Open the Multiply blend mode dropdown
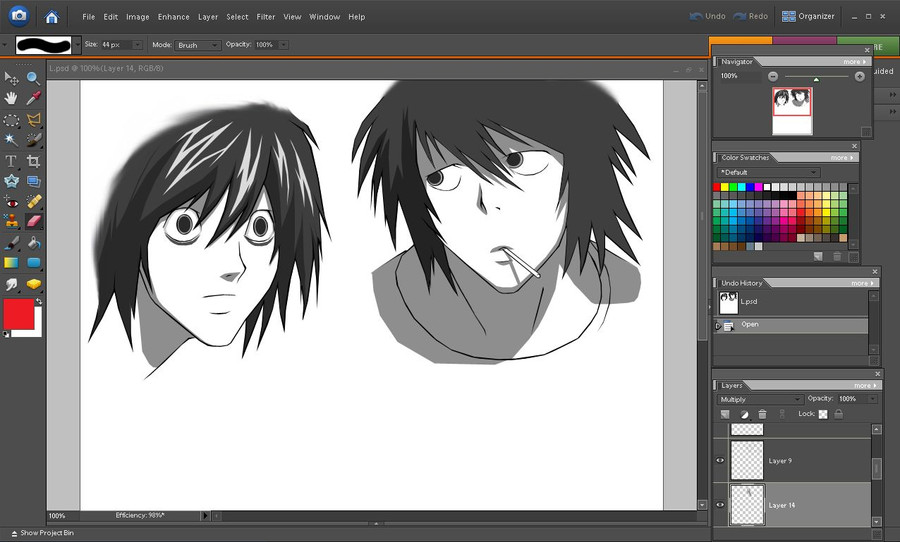 [x=759, y=399]
